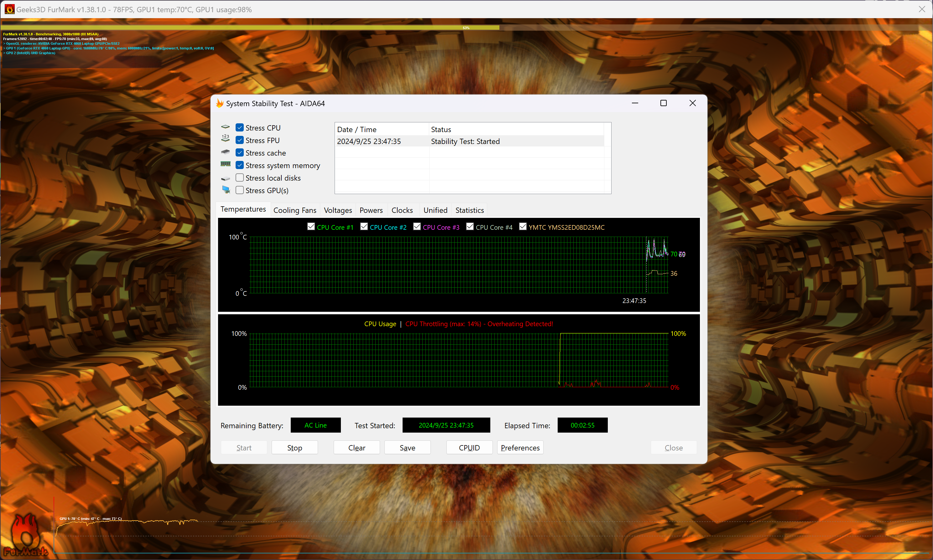933x560 pixels.
Task: Disable the Stress cache option
Action: (239, 152)
